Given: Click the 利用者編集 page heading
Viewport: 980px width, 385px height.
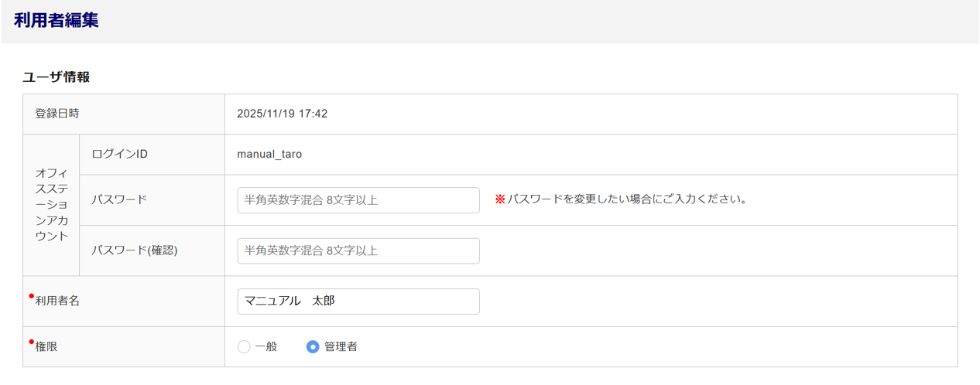Looking at the screenshot, I should click(x=57, y=21).
